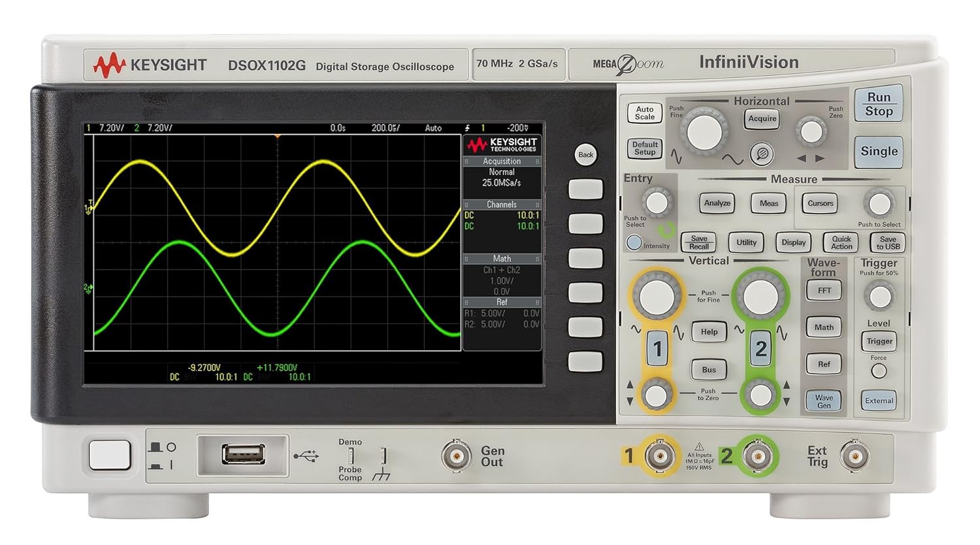Open the Meas measurement menu

click(x=768, y=203)
